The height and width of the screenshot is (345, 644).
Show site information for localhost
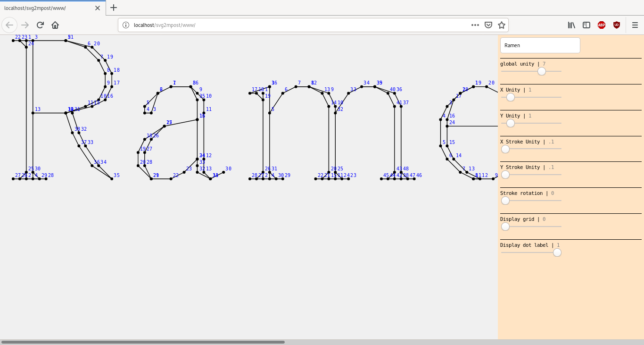pyautogui.click(x=126, y=25)
